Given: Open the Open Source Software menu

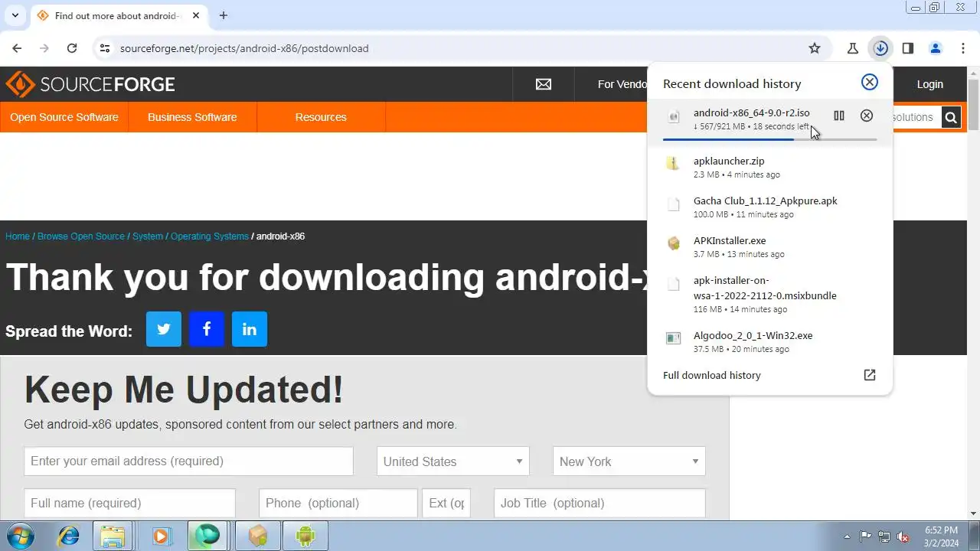Looking at the screenshot, I should (x=64, y=117).
